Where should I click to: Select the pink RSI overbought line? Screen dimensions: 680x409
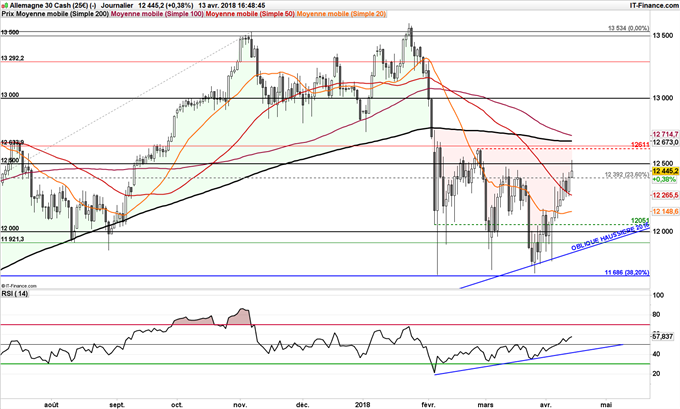[x=325, y=324]
